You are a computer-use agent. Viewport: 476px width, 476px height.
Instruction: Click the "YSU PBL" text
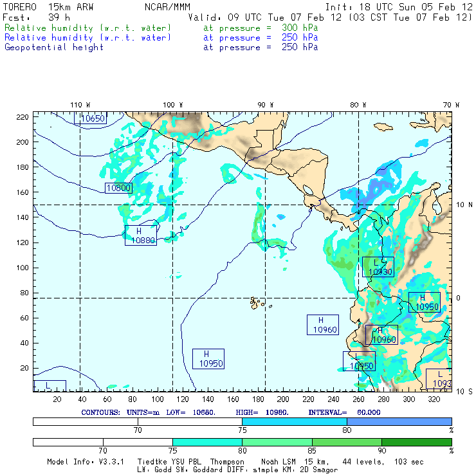click(x=186, y=462)
